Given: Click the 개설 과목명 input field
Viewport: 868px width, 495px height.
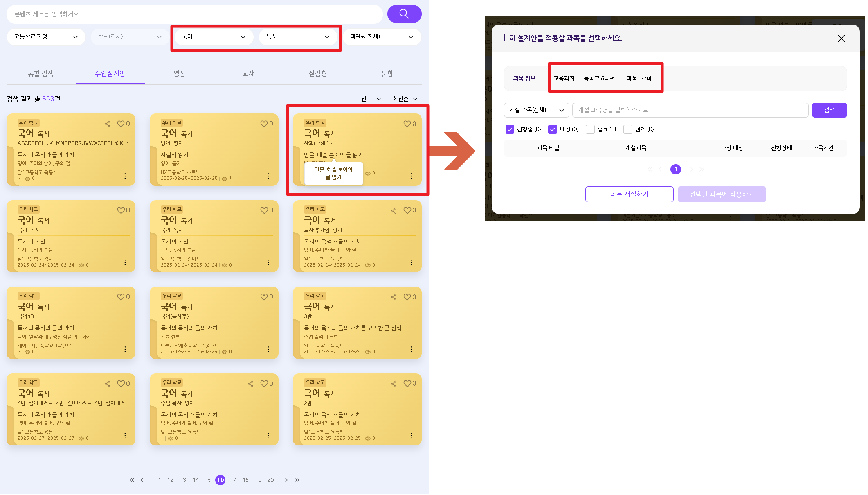Looking at the screenshot, I should [690, 110].
